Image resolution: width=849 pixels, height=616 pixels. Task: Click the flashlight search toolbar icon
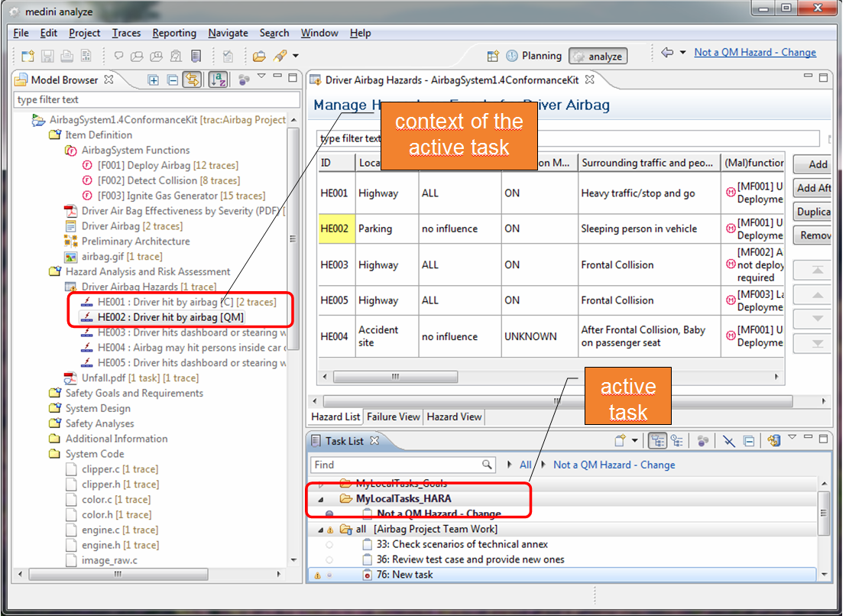point(280,56)
